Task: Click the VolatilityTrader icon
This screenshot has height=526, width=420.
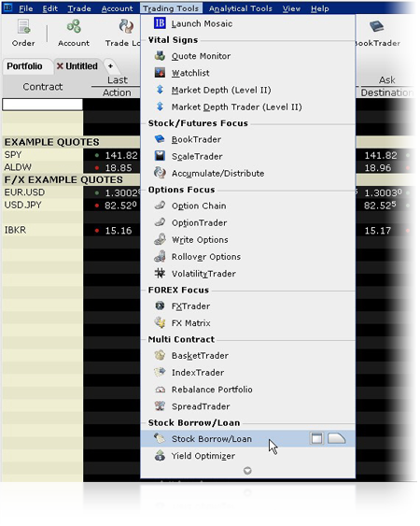Action: click(x=160, y=273)
